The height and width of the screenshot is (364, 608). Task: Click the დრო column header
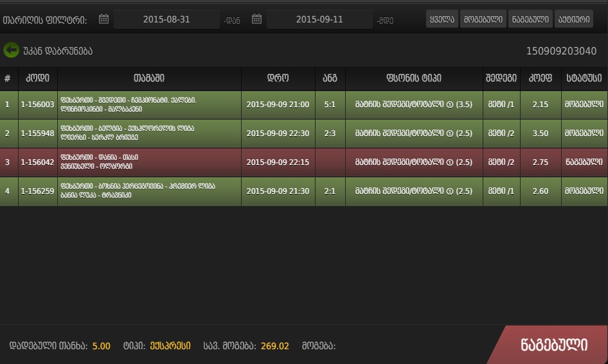point(278,79)
